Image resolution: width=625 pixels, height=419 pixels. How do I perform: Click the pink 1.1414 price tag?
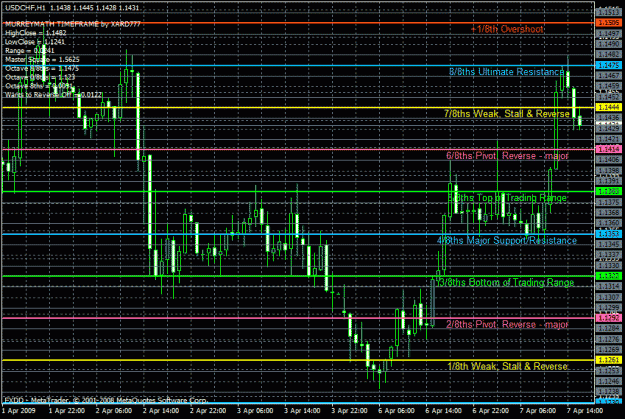[x=609, y=149]
